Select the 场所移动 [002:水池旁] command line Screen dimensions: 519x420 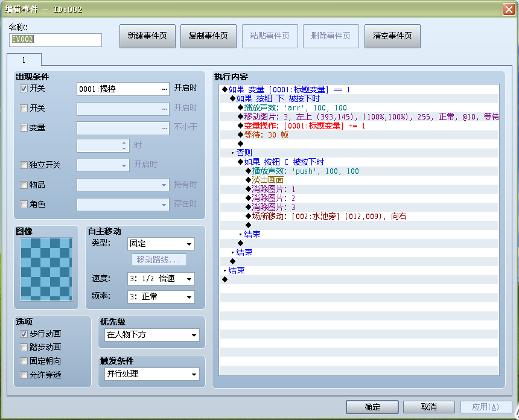(x=359, y=216)
